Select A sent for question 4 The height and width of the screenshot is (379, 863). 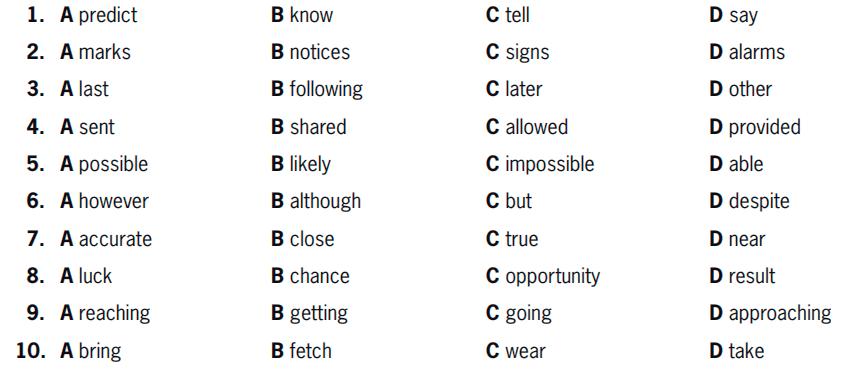(x=87, y=127)
